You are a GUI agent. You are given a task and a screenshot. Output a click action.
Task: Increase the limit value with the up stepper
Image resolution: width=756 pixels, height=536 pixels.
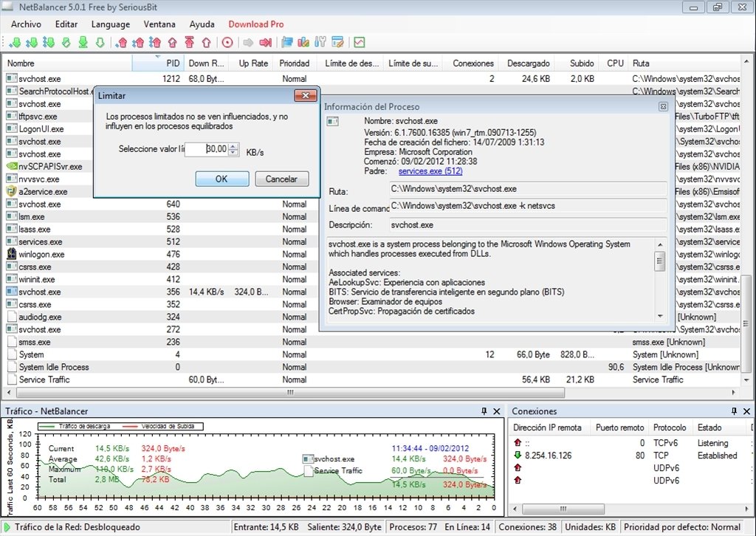[x=233, y=146]
